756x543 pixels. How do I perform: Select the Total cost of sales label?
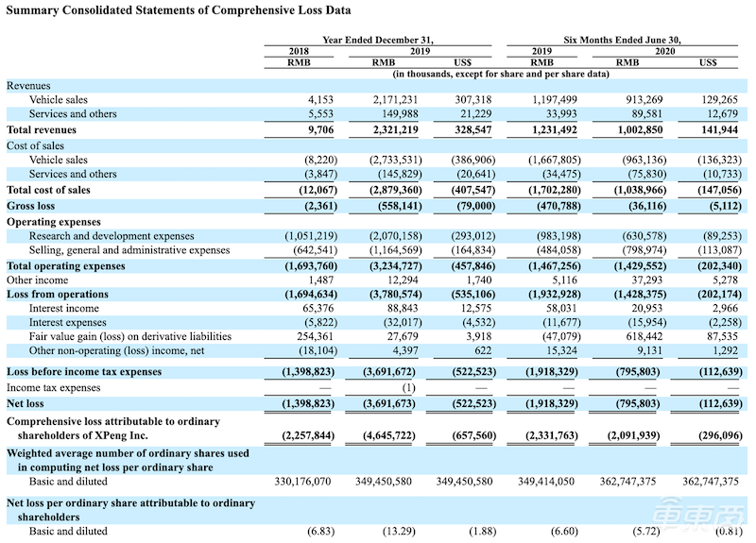click(47, 188)
